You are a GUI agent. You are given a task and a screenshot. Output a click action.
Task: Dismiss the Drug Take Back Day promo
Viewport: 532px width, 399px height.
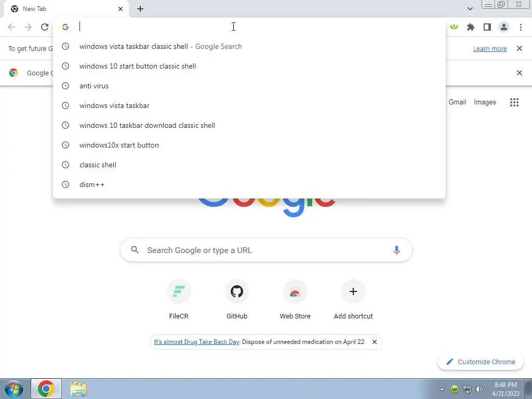374,342
